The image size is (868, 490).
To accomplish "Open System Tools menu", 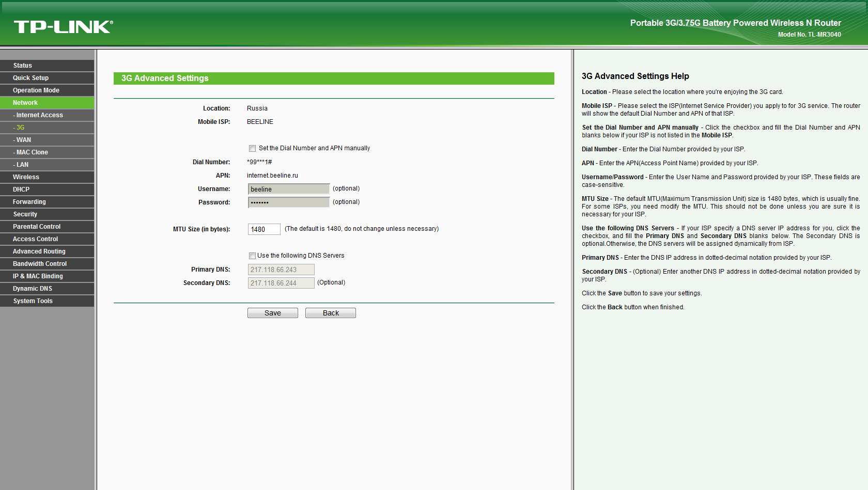I will coord(47,301).
